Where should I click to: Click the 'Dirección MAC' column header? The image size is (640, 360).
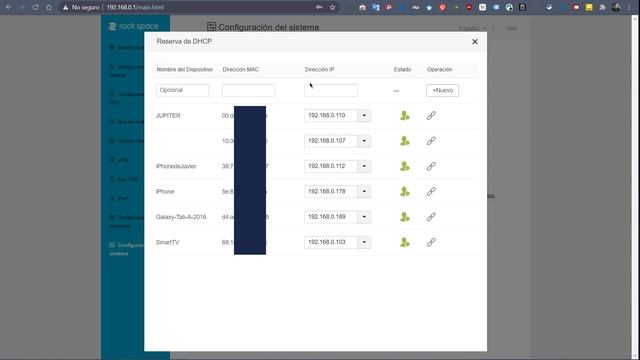(241, 69)
